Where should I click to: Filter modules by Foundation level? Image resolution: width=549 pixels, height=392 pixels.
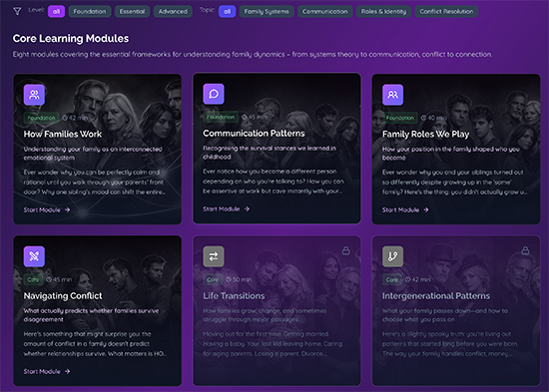[90, 12]
